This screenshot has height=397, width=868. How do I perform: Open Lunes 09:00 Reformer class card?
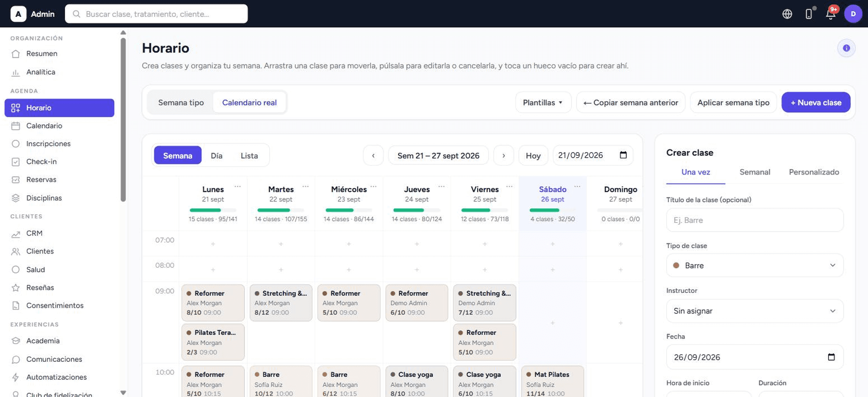(213, 303)
